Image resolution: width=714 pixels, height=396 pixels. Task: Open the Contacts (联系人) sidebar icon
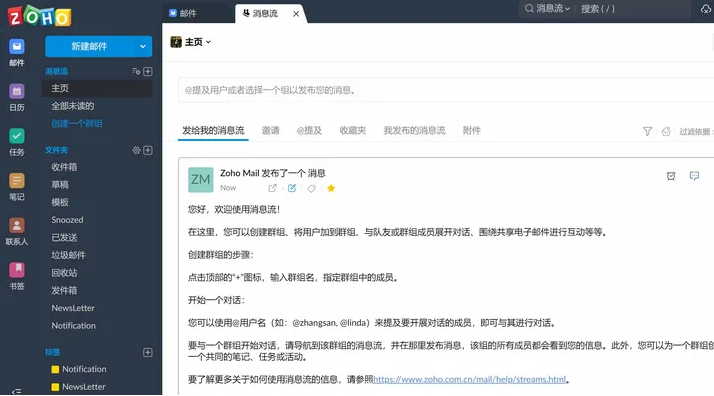tap(17, 231)
